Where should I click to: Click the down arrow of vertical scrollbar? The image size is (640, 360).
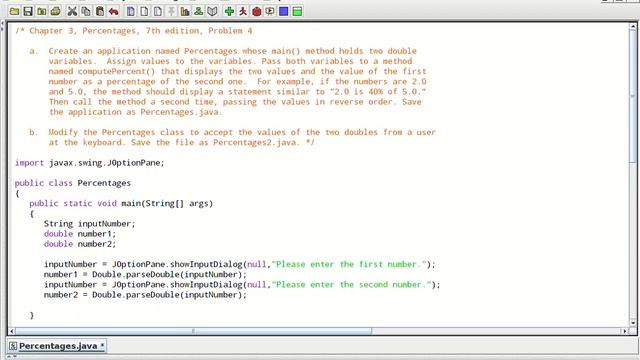633,323
